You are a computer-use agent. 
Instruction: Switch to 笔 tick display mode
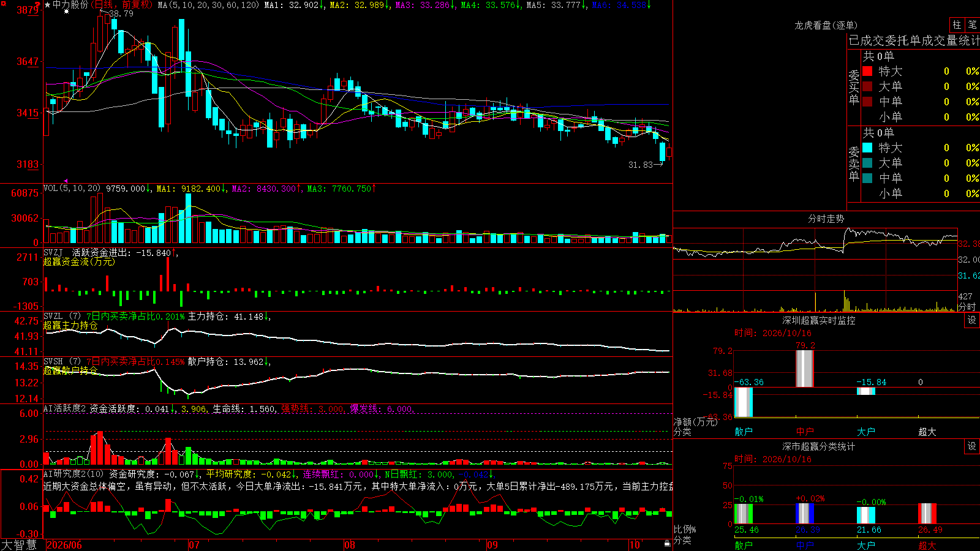972,25
